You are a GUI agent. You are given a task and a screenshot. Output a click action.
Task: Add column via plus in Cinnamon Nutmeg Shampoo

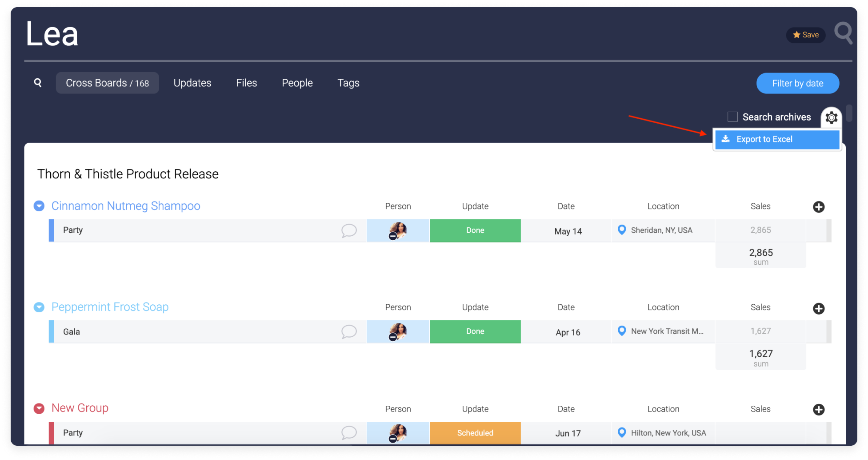(x=819, y=207)
